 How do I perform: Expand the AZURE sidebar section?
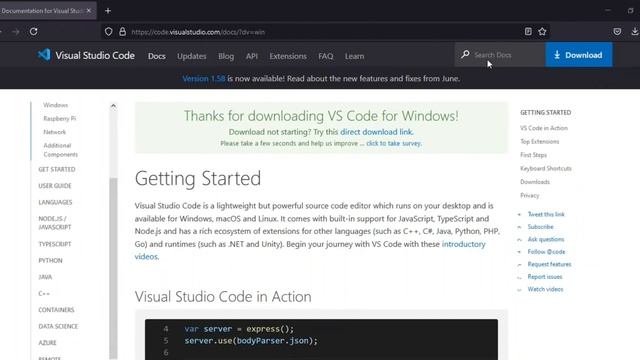47,342
